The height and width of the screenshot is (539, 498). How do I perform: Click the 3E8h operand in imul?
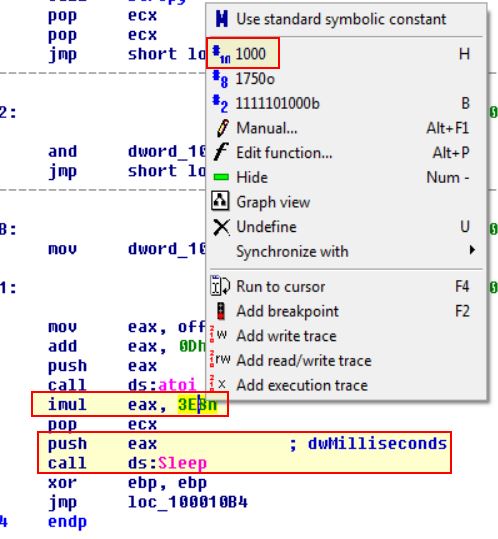point(198,405)
